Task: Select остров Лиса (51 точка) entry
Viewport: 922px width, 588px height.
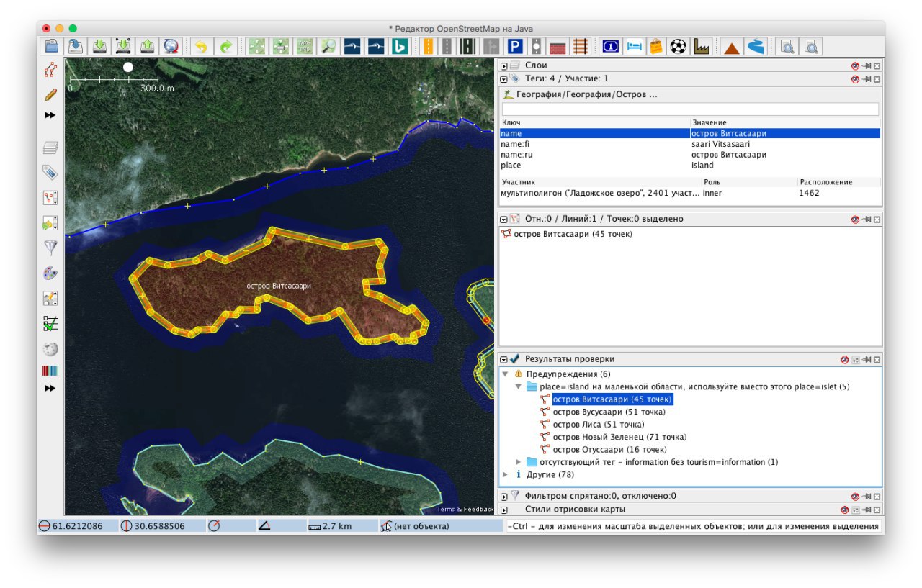Action: [x=598, y=425]
